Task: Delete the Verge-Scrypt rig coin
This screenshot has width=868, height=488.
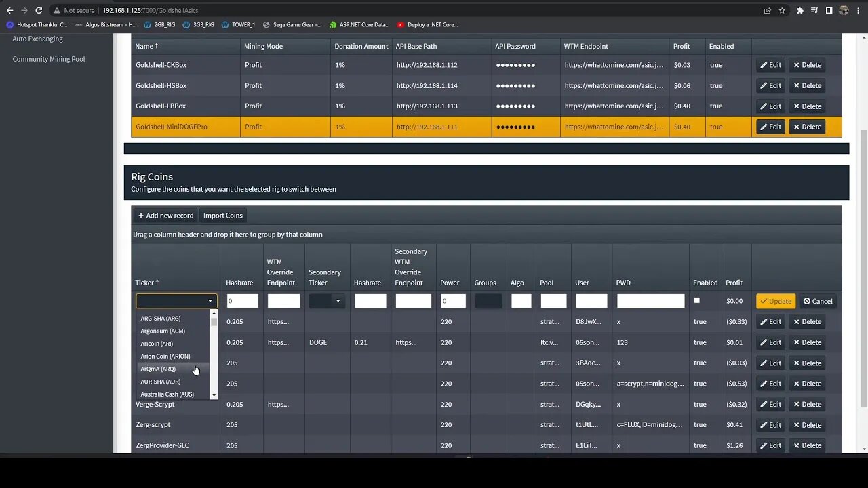Action: coord(807,405)
